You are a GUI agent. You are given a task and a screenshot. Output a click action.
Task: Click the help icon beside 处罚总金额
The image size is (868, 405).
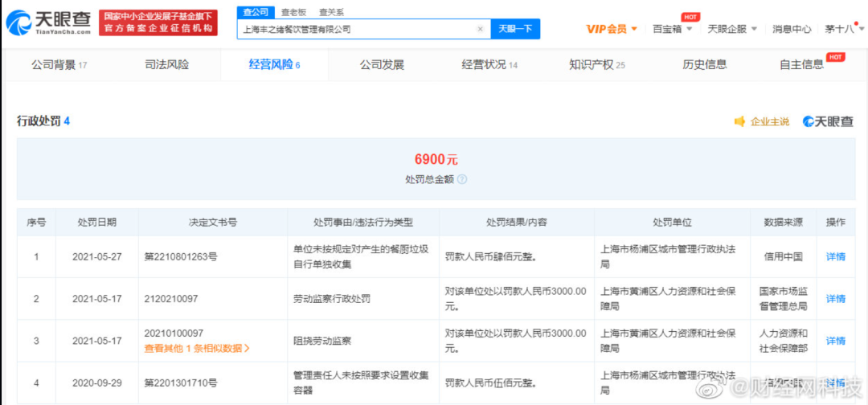[462, 180]
